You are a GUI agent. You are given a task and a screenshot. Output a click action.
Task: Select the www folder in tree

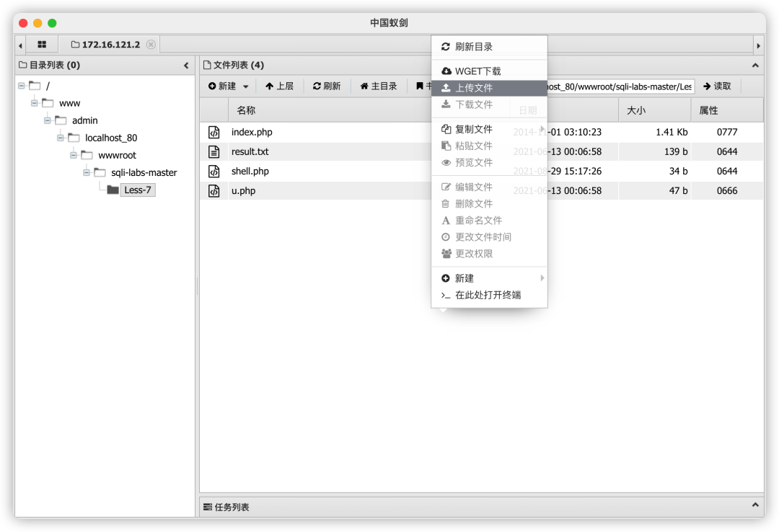69,103
